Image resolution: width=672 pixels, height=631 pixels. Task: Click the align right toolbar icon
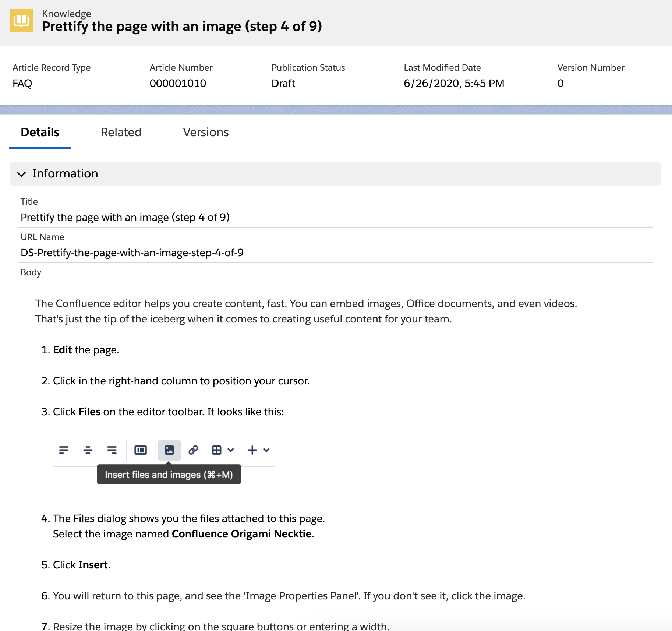(x=112, y=450)
